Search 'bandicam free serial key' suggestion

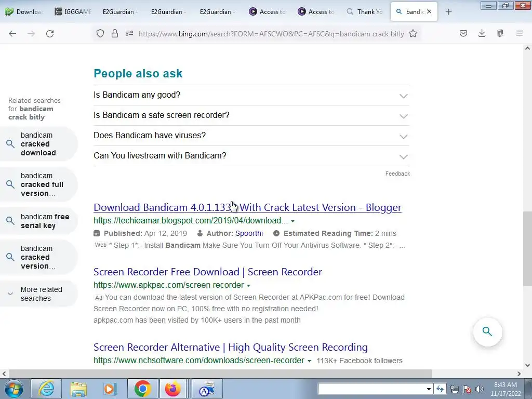[x=38, y=221]
